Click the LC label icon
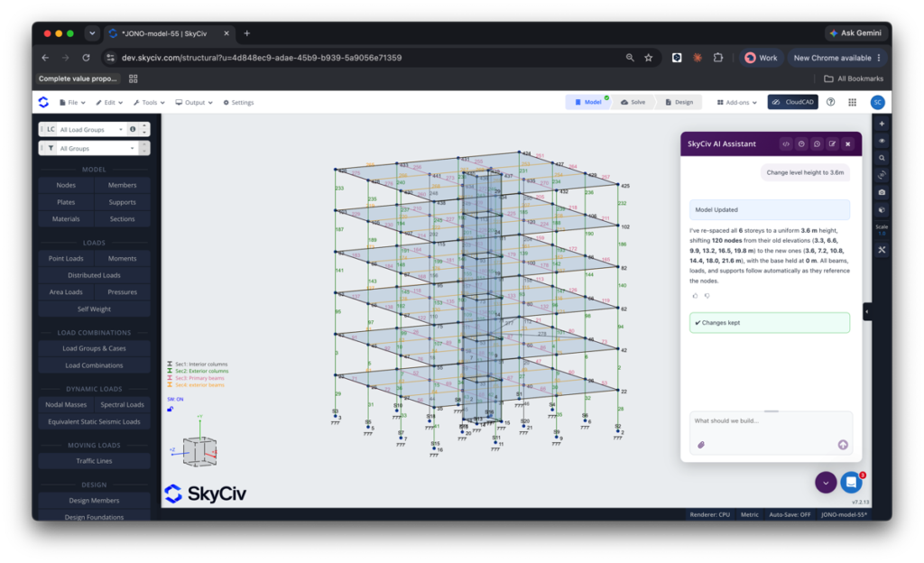Screen dimensions: 924x563 point(51,129)
